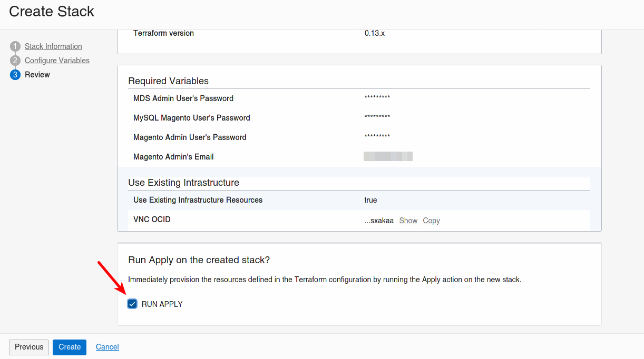Click the blue step 3 circle

click(x=15, y=75)
